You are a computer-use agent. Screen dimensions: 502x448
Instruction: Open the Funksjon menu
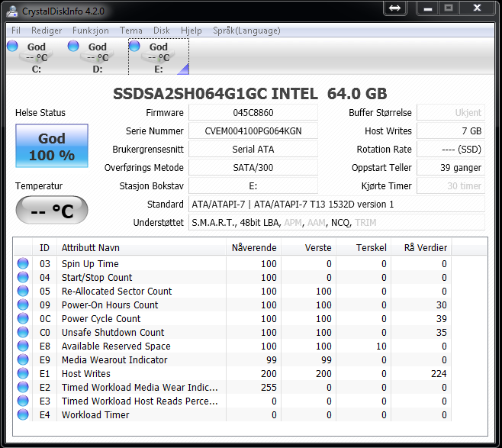point(91,31)
